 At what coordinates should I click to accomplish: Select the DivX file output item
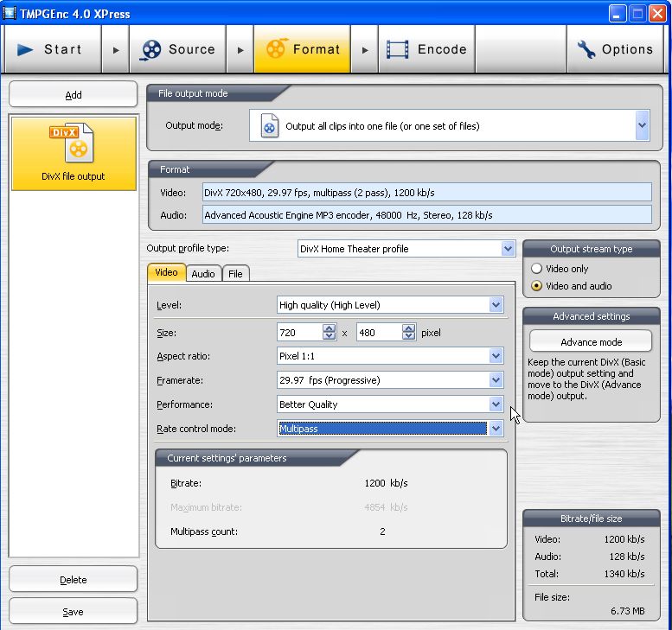(x=74, y=153)
